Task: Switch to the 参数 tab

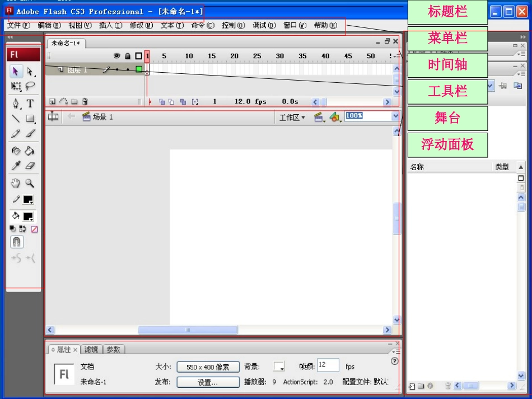Action: pos(113,349)
